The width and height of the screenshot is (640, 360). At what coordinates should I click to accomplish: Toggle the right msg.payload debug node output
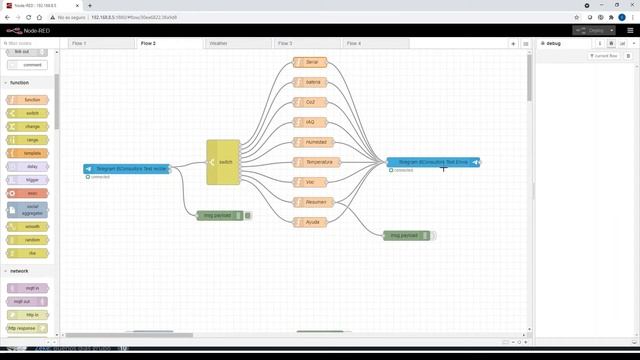[433, 236]
